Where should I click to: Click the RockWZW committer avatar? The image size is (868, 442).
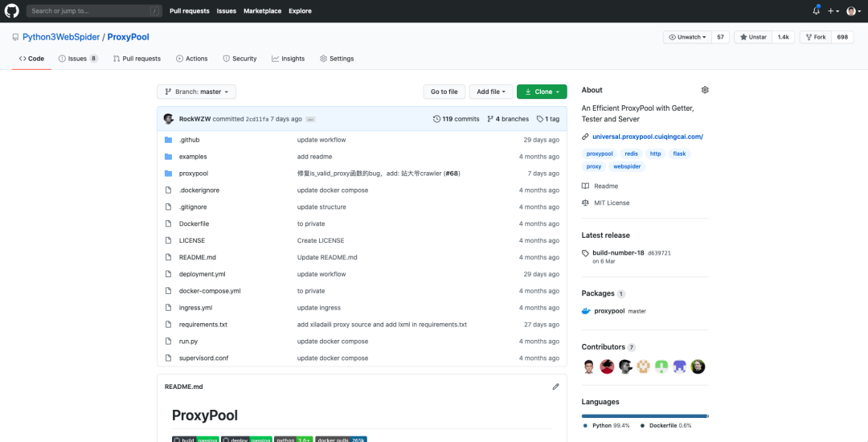tap(169, 119)
